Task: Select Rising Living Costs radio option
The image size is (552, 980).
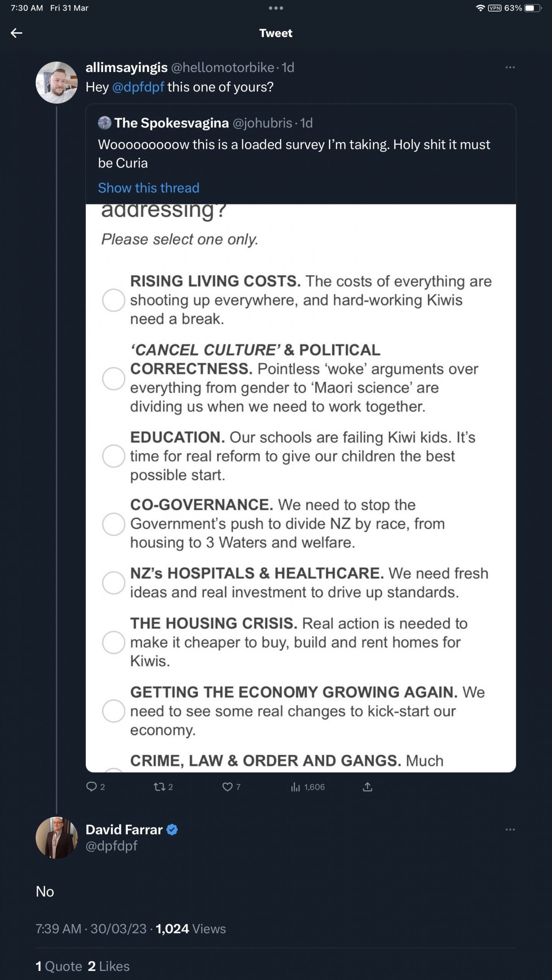Action: (113, 300)
